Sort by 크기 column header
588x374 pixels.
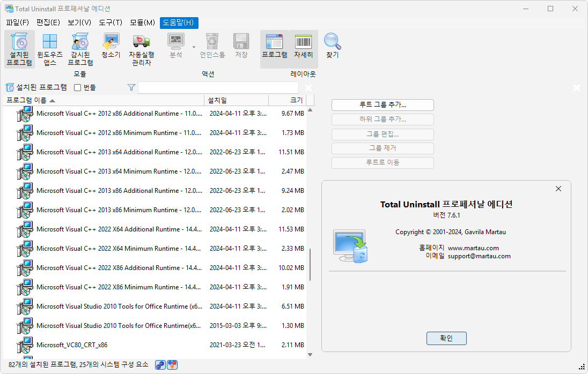click(288, 100)
